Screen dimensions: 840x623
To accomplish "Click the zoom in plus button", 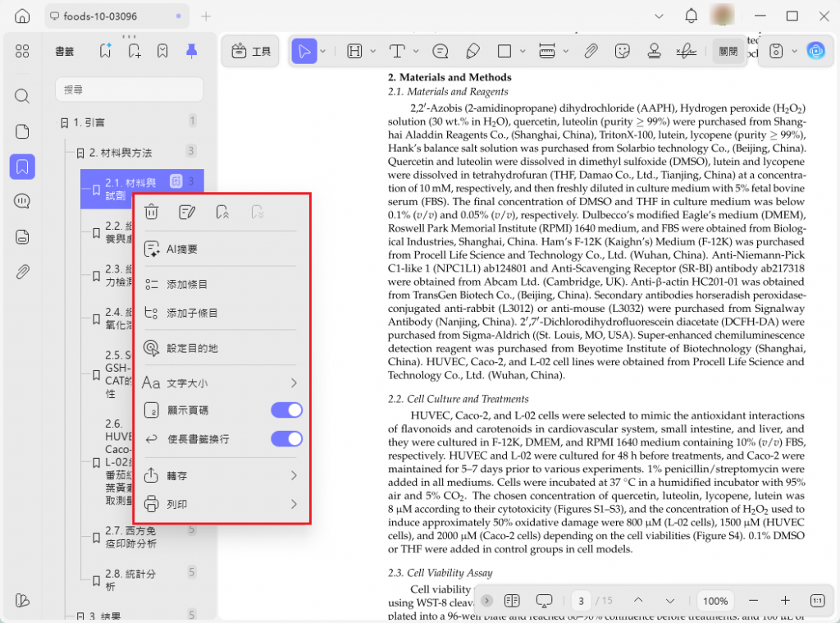I will (x=785, y=601).
